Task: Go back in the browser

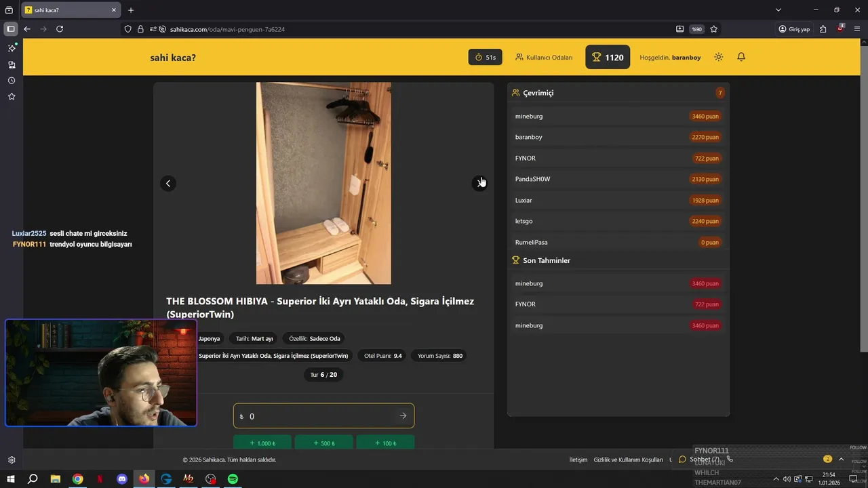Action: pyautogui.click(x=27, y=29)
